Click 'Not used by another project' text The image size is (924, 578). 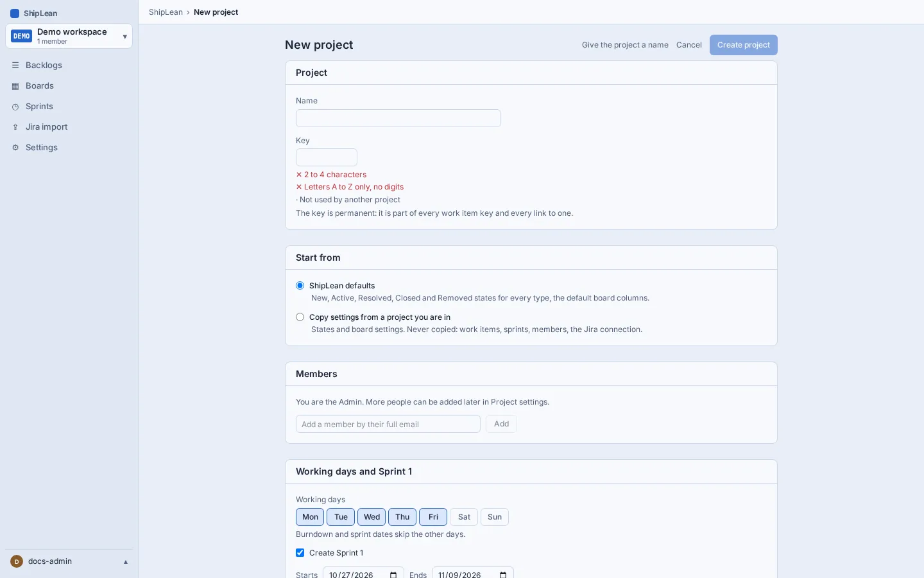point(350,200)
